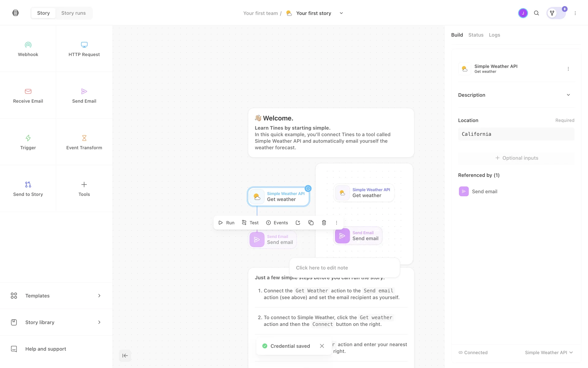The height and width of the screenshot is (368, 588).
Task: Select the Send to Story action
Action: click(x=28, y=189)
